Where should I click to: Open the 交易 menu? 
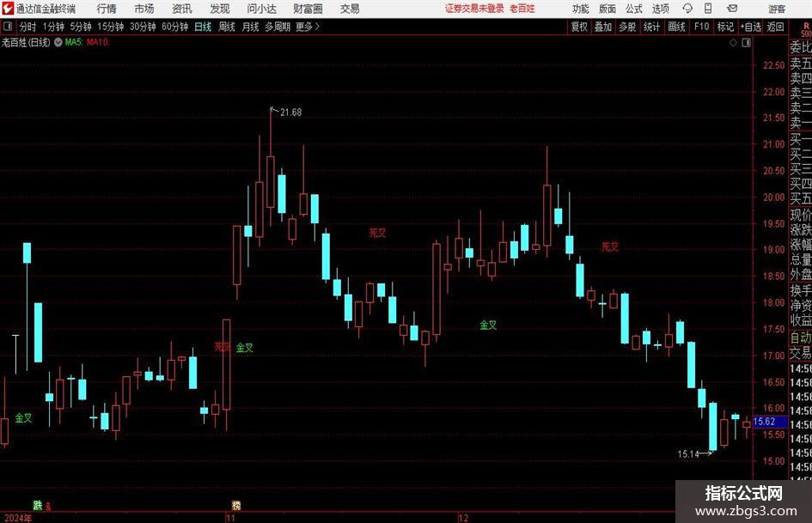coord(350,9)
